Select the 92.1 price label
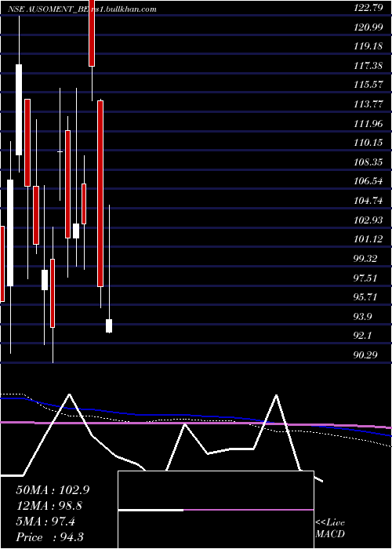The width and height of the screenshot is (392, 549). tap(364, 336)
